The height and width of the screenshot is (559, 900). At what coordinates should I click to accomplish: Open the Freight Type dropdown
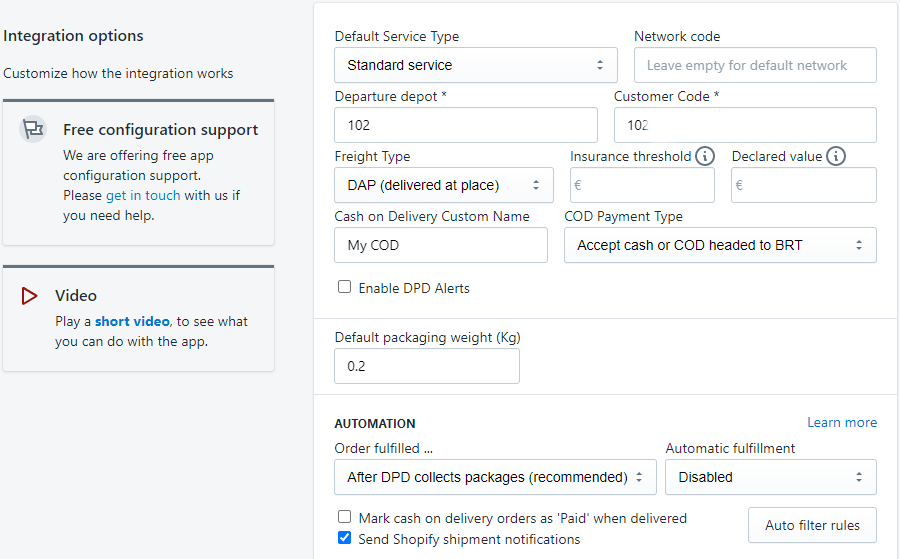444,185
